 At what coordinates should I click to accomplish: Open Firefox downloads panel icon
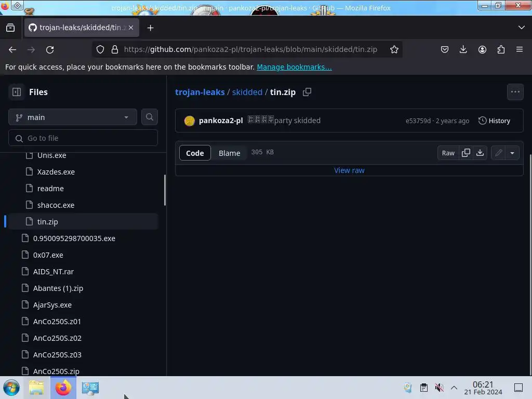tap(463, 49)
